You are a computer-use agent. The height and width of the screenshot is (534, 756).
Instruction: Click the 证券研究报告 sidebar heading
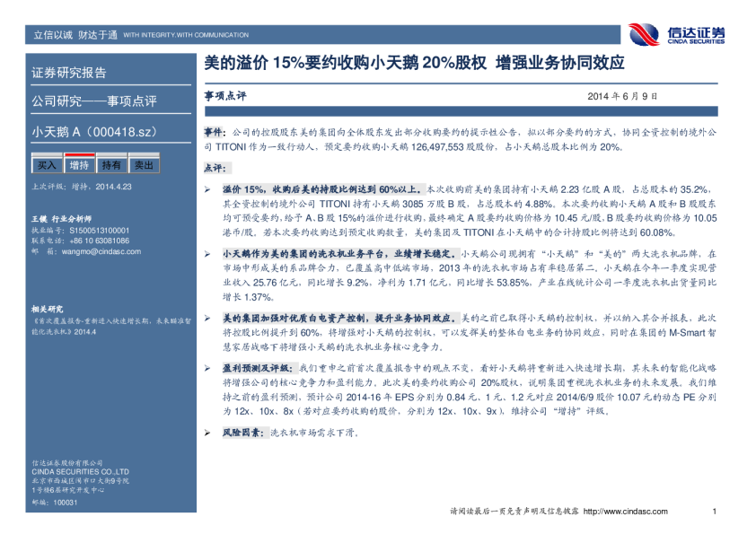[69, 73]
